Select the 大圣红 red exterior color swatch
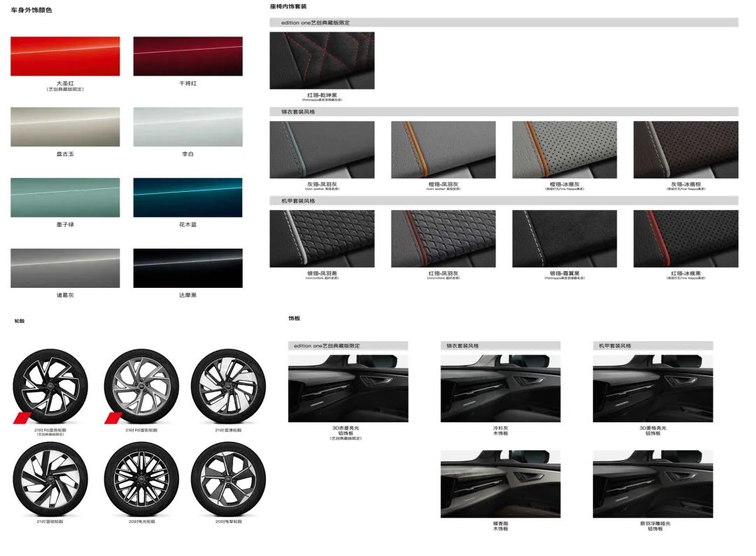 [x=65, y=56]
